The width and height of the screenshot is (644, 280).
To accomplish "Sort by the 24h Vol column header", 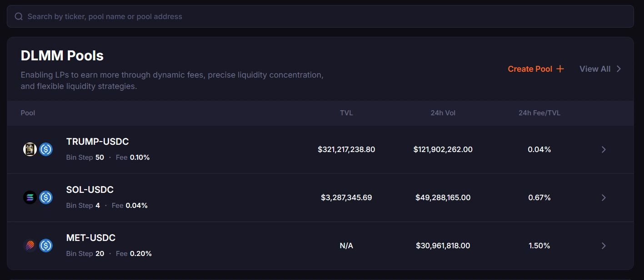I will pos(443,113).
